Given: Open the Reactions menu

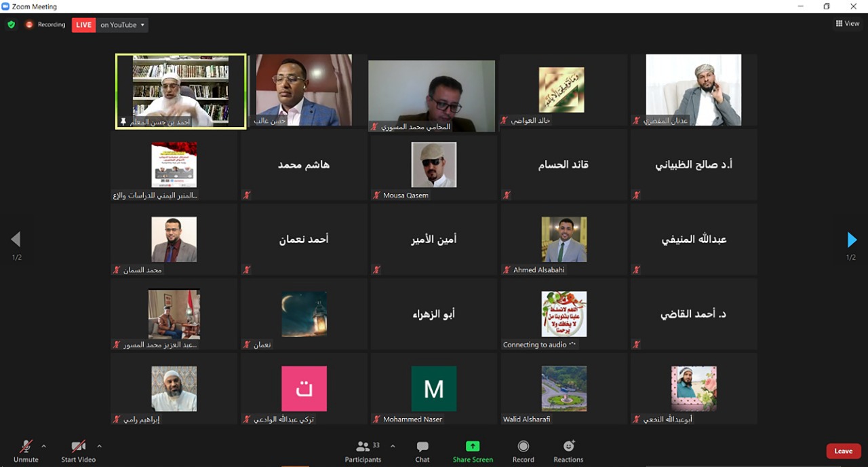Looking at the screenshot, I should coord(568,447).
